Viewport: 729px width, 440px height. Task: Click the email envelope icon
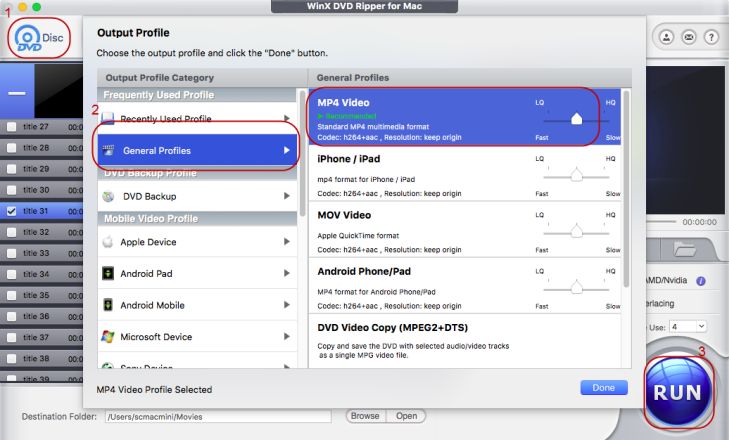pos(689,37)
